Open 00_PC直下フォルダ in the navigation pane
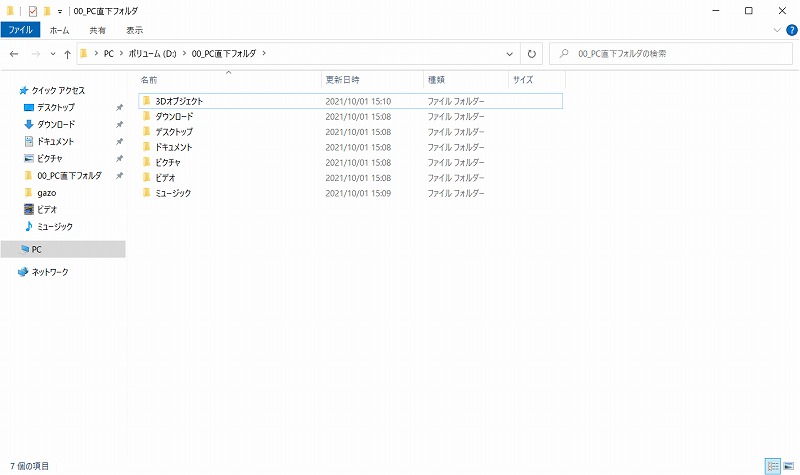 (69, 176)
